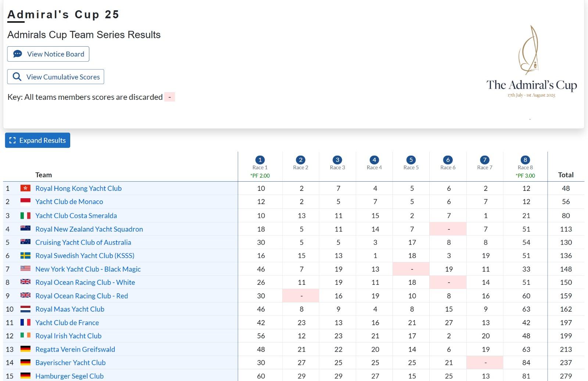588x381 pixels.
Task: Click German flag beside Hamburger Segel Club
Action: pyautogui.click(x=25, y=376)
